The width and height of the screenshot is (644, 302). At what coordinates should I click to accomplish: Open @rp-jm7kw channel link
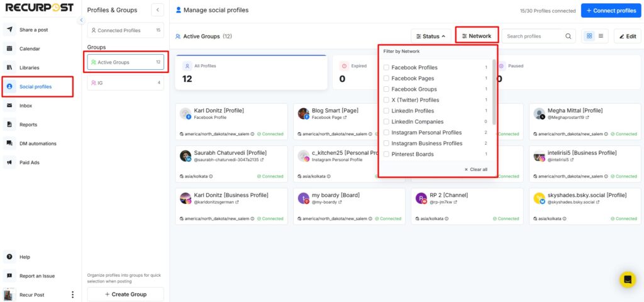tap(455, 202)
